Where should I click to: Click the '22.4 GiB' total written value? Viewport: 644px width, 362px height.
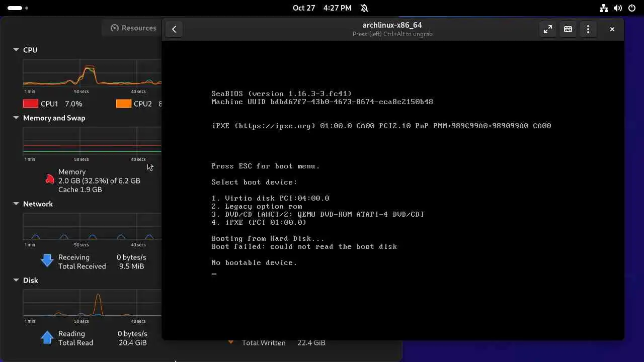(x=311, y=342)
